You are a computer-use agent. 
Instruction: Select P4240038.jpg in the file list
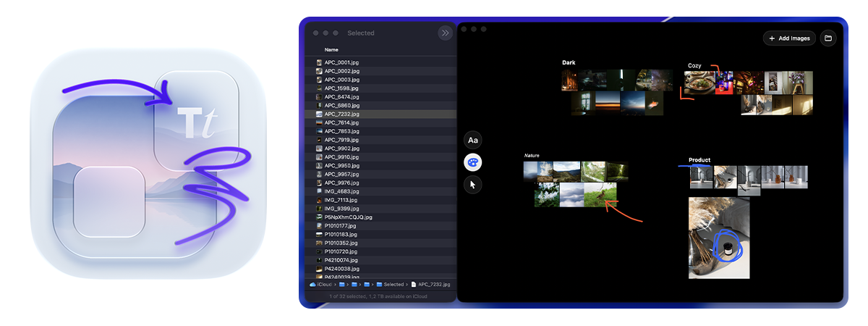(x=380, y=269)
